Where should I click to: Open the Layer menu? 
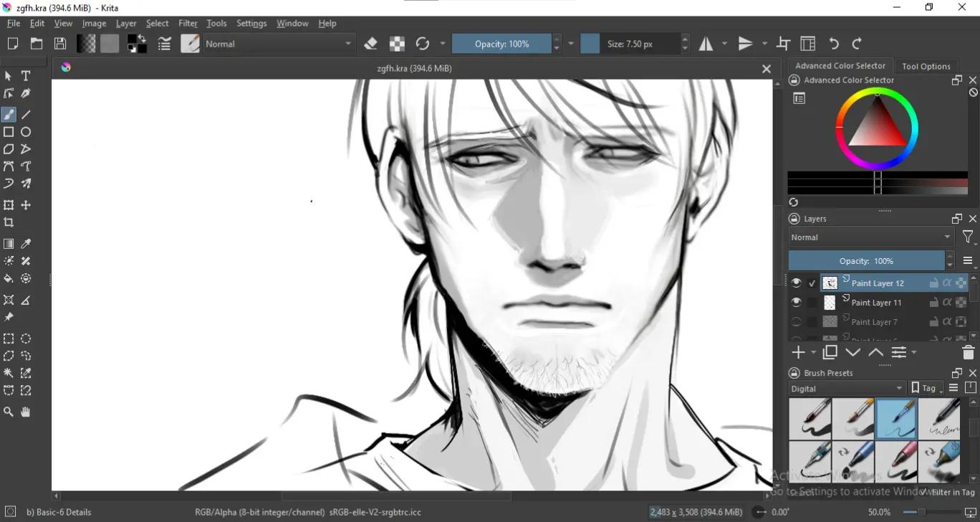(x=126, y=23)
